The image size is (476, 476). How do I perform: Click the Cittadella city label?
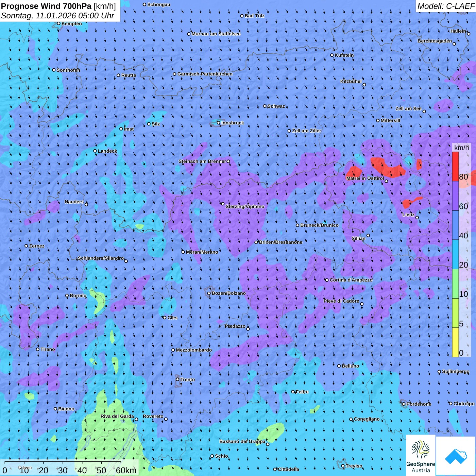288,469
